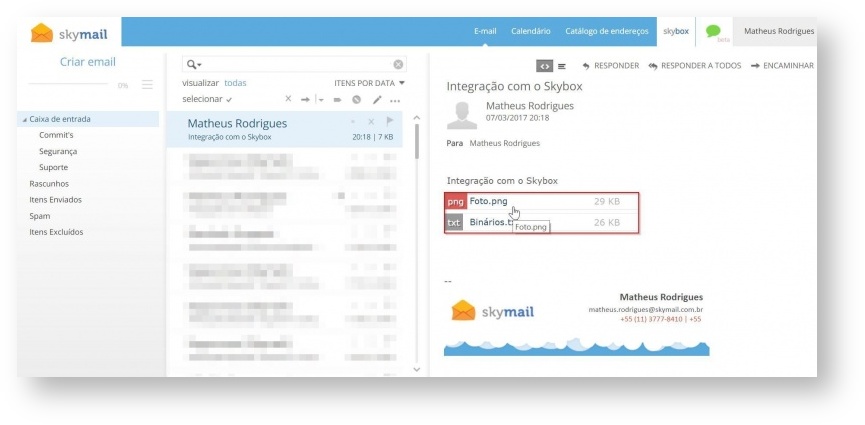Delete messages with the toolbar X icon
The image size is (865, 425).
[288, 100]
